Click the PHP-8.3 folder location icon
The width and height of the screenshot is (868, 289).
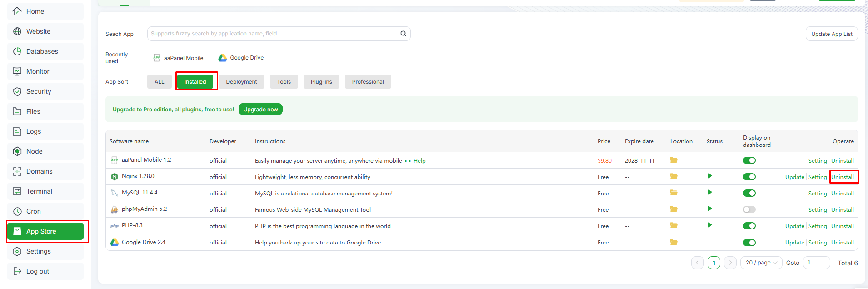tap(673, 225)
